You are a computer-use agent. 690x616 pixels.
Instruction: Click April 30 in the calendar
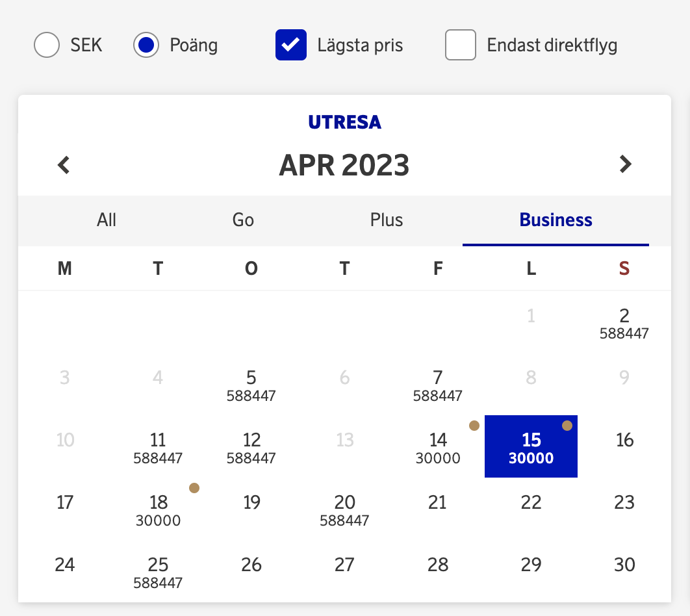click(x=624, y=565)
